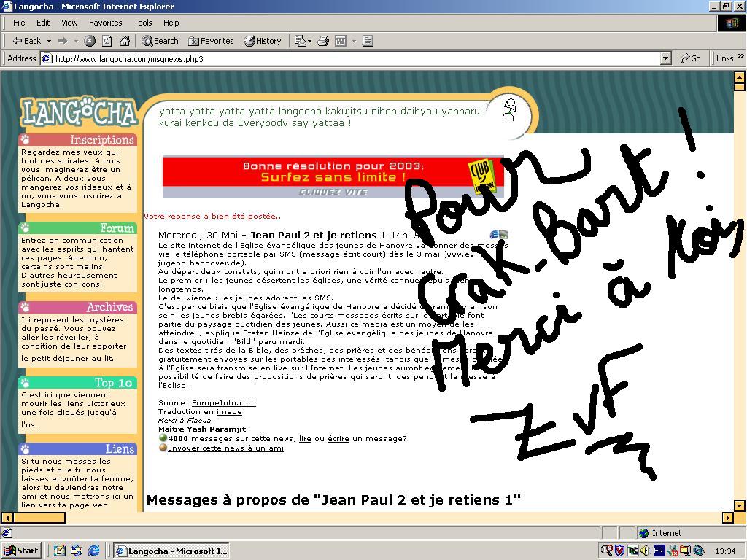This screenshot has width=747, height=560.
Task: Open the History pane
Action: 263,41
